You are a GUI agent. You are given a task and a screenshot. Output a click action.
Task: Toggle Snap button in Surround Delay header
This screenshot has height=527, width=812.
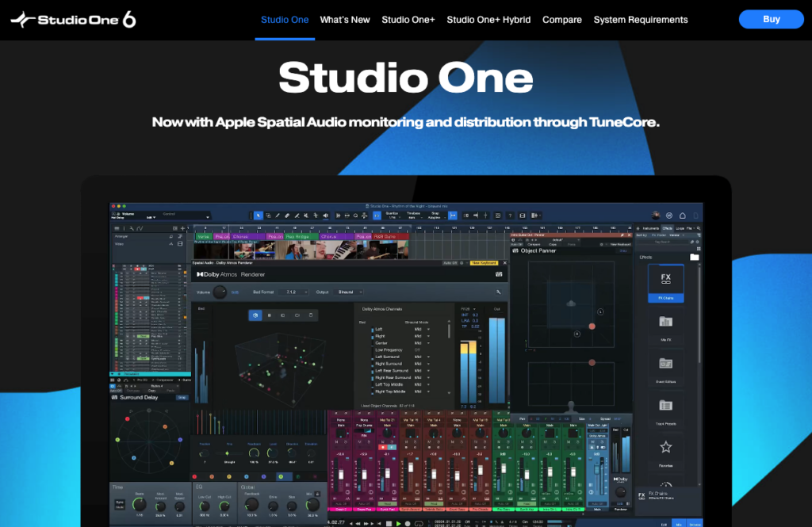(x=182, y=398)
